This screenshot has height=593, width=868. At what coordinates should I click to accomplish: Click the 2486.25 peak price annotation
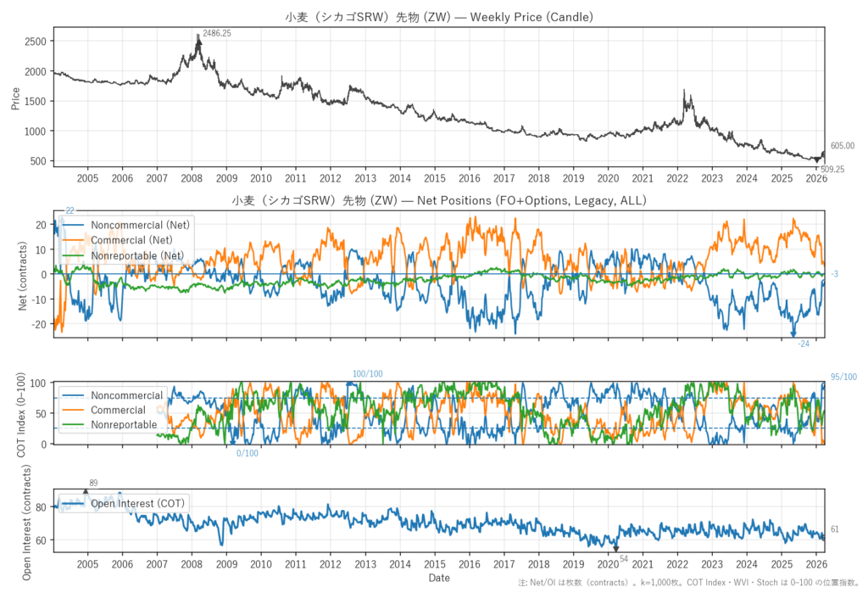click(x=216, y=33)
